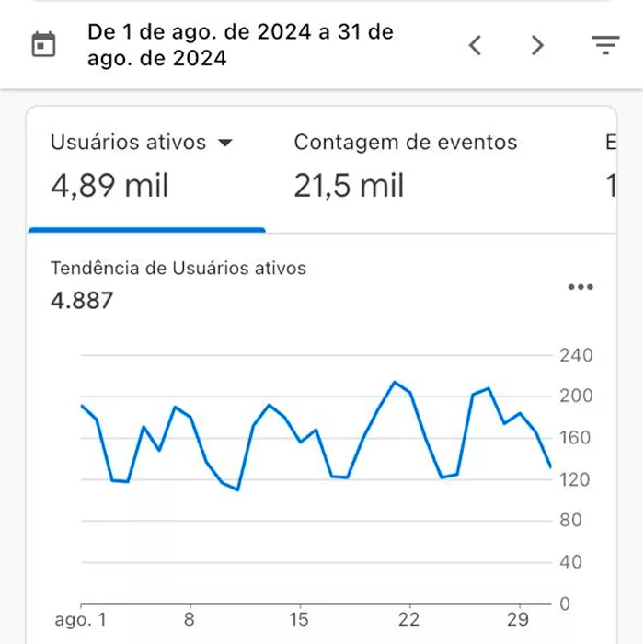644x644 pixels.
Task: Click the Tendência de Usuários ativos title
Action: point(178,269)
